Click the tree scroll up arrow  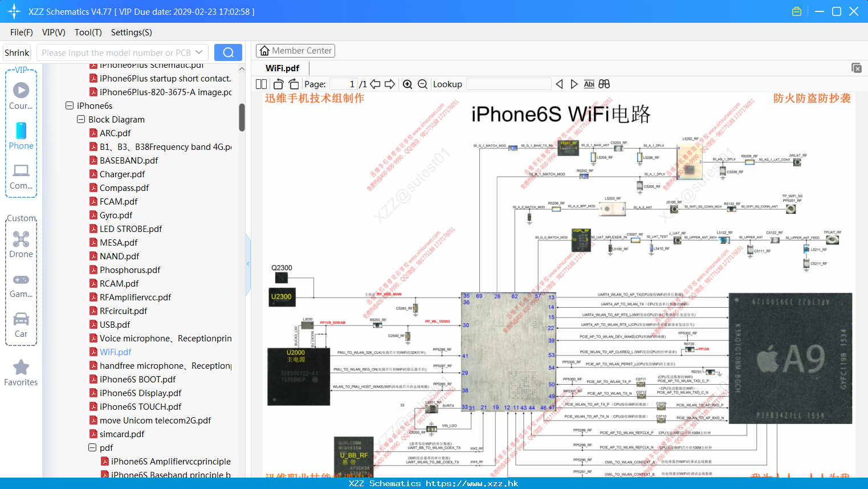point(242,68)
